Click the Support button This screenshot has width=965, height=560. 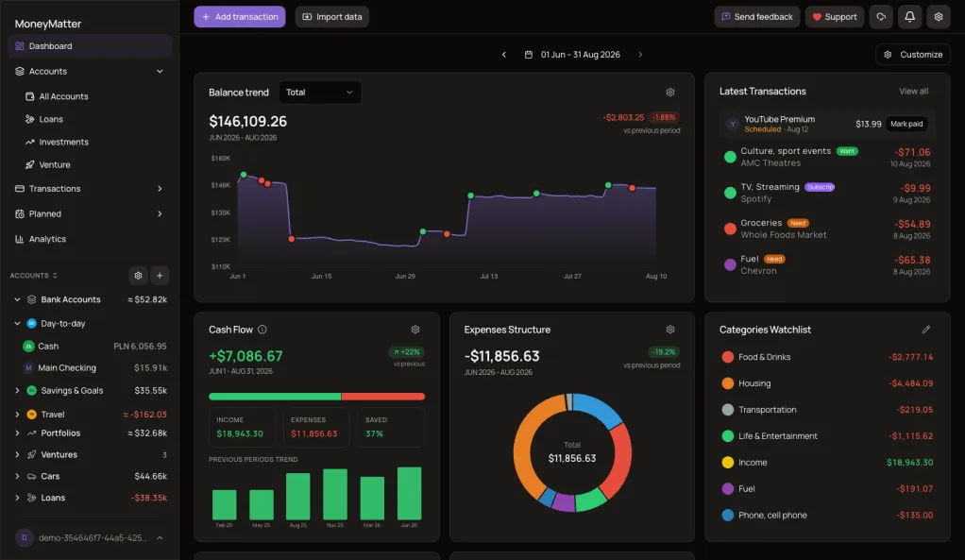pyautogui.click(x=835, y=17)
